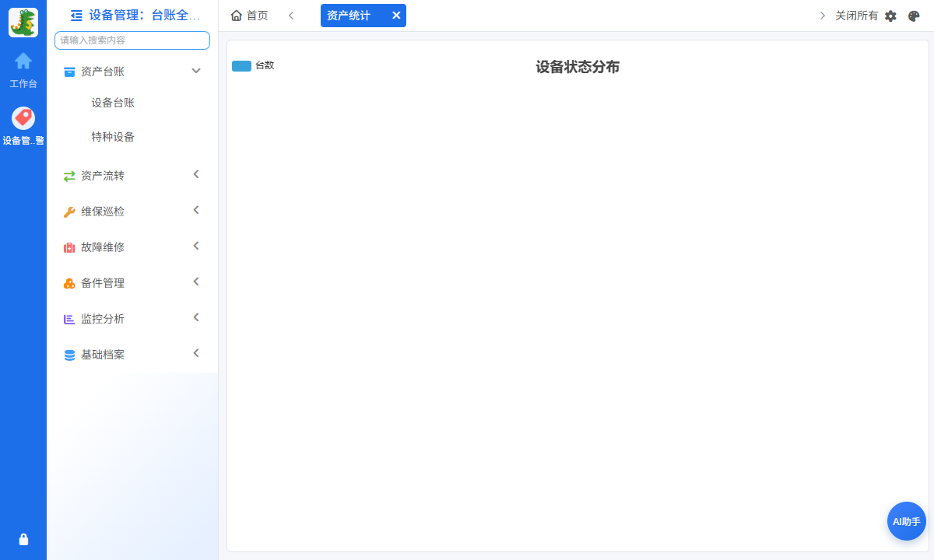Click the 备件管理 menu label
The width and height of the screenshot is (934, 560).
tap(103, 283)
